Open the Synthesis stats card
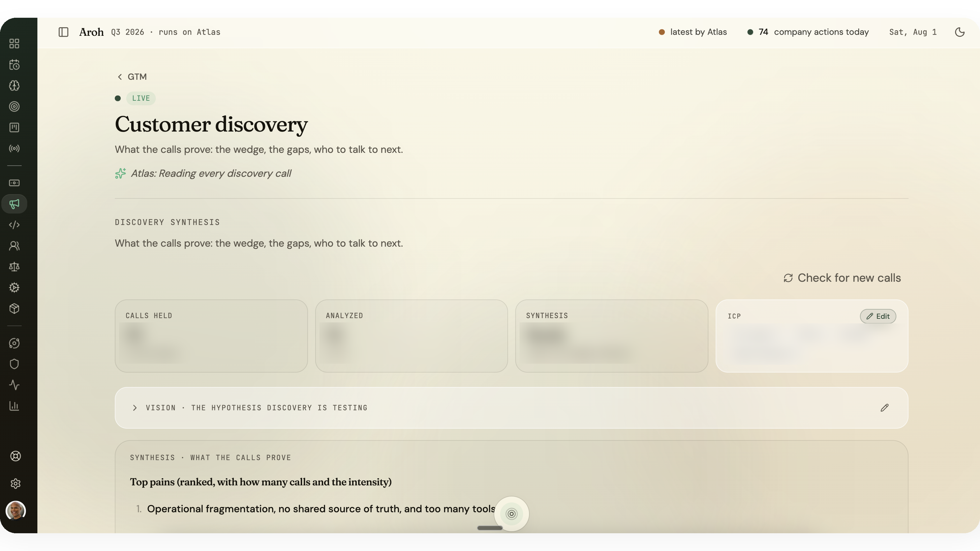The image size is (980, 551). click(x=611, y=336)
